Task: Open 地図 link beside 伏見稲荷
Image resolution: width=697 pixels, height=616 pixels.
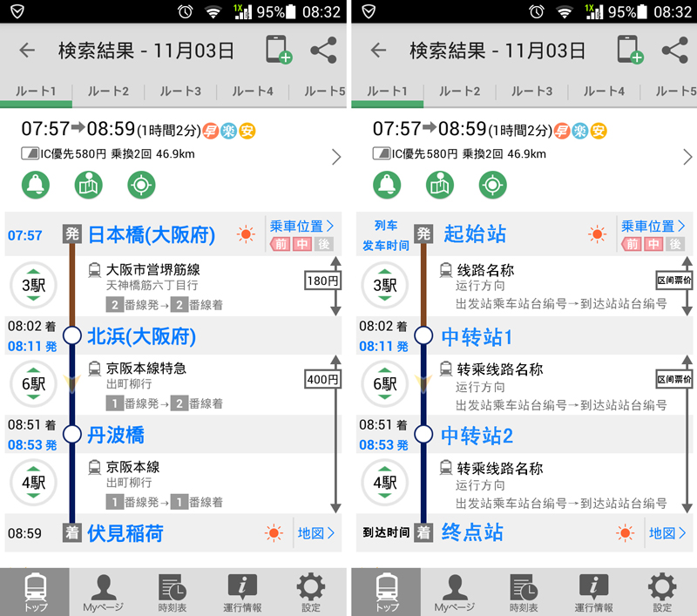Action: (315, 532)
